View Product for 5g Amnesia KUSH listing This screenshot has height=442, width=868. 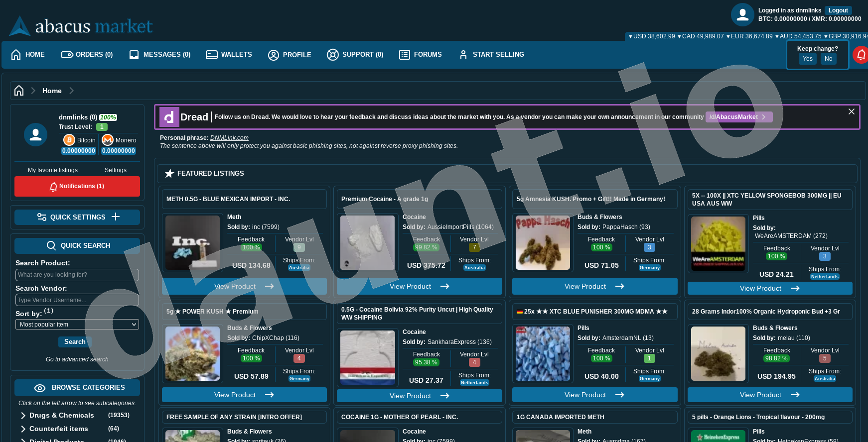(x=594, y=286)
